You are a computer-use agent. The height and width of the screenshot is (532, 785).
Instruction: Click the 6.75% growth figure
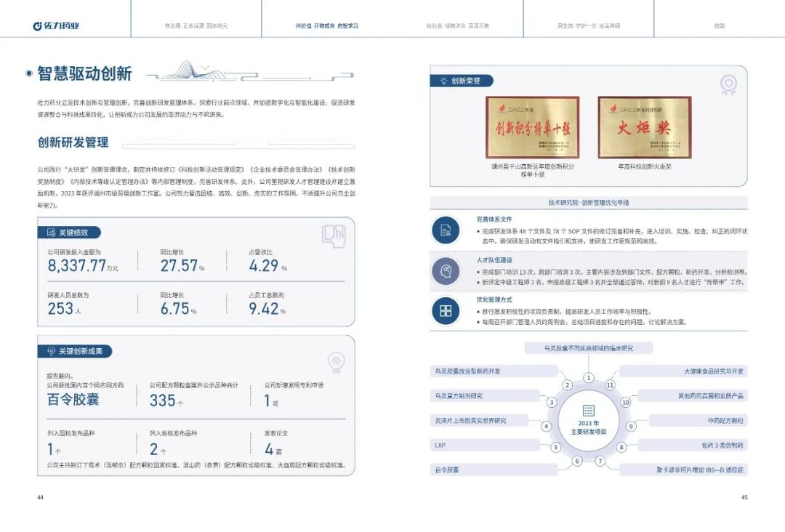(x=178, y=308)
